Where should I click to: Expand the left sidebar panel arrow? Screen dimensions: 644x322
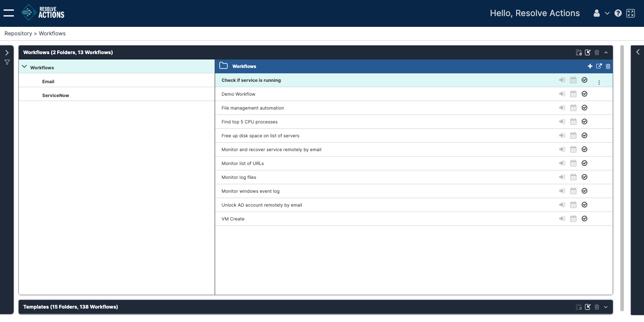(x=7, y=53)
